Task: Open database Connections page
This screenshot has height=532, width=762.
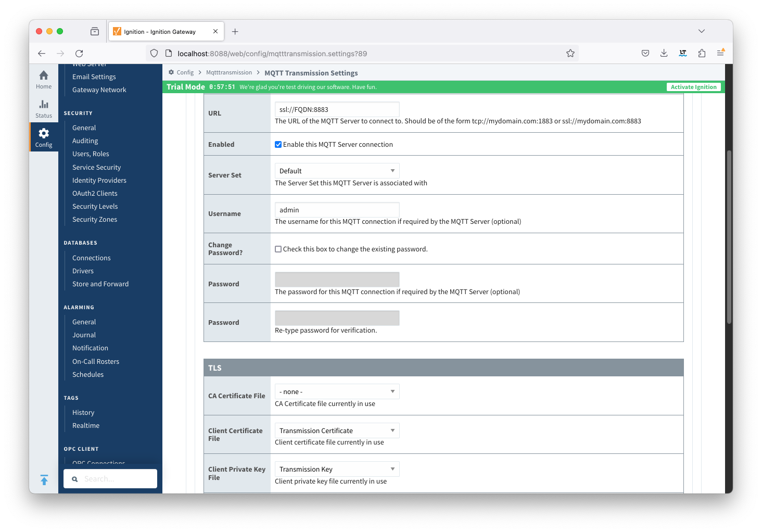Action: tap(92, 258)
